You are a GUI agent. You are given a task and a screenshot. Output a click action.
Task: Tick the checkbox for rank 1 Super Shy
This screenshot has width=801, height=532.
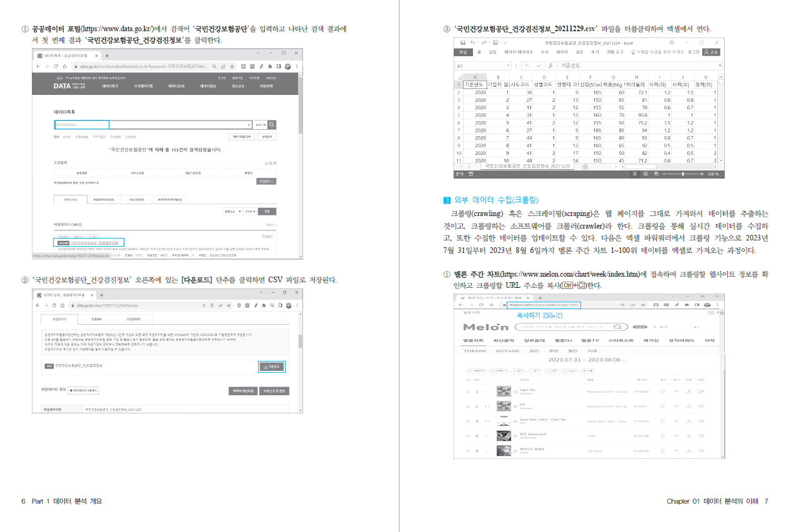(468, 392)
